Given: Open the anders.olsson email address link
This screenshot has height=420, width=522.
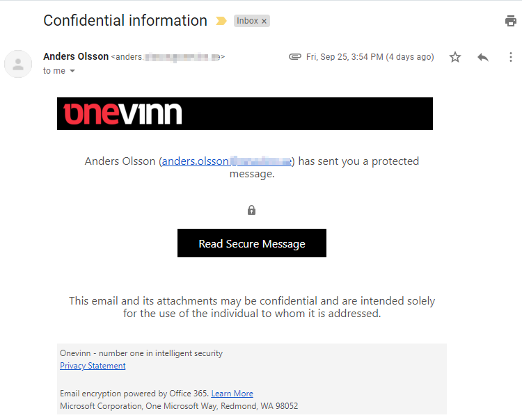Looking at the screenshot, I should [x=226, y=161].
